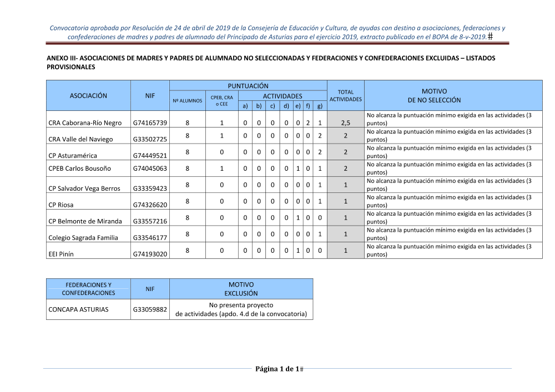Select NIF G33359423 for Salvador Vega Berros

(x=150, y=189)
